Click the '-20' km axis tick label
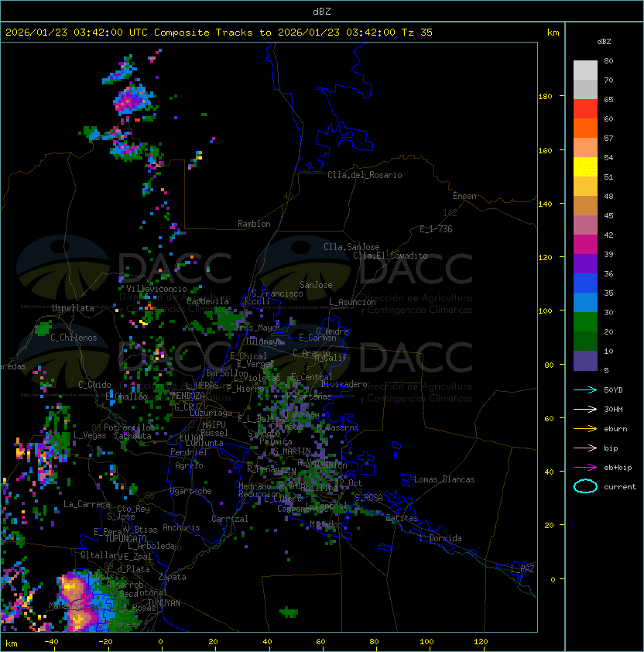This screenshot has height=652, width=644. click(105, 642)
